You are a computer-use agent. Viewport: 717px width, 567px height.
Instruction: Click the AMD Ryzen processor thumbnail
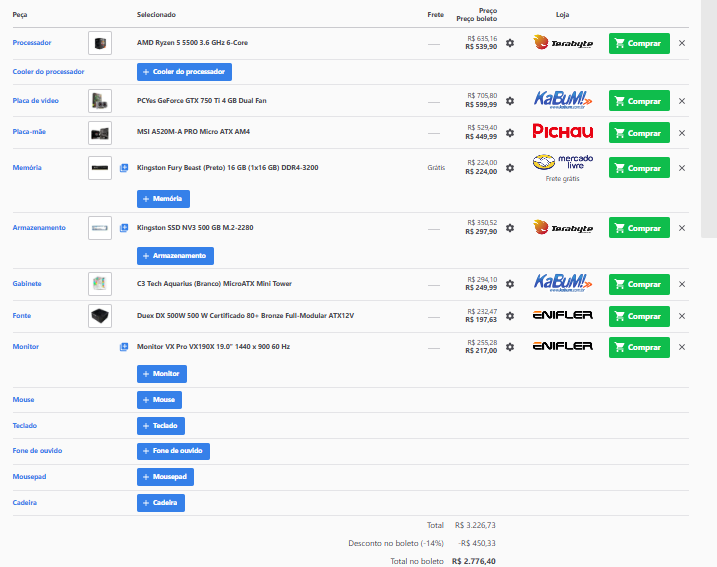pos(100,43)
